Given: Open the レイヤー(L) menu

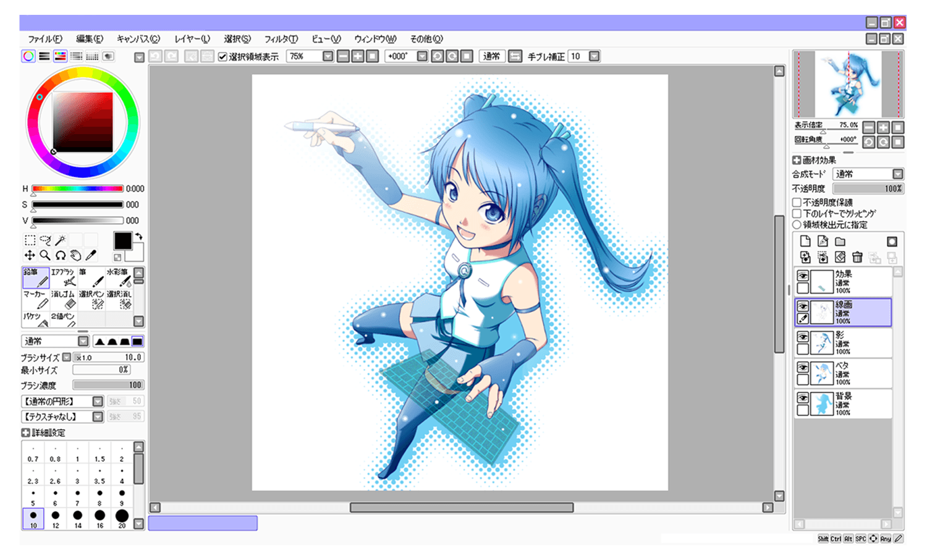Looking at the screenshot, I should click(x=192, y=39).
